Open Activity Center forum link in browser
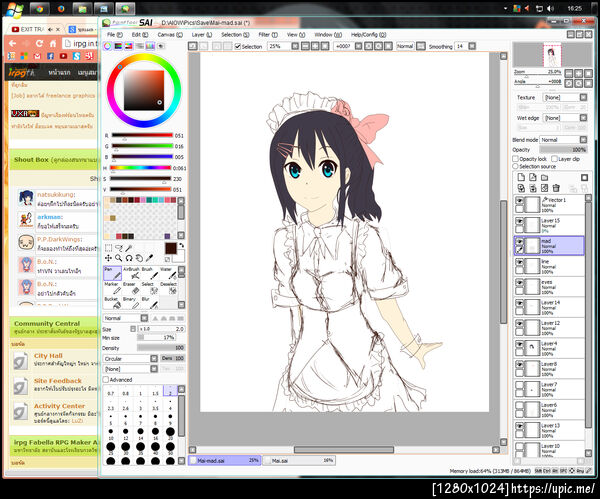This screenshot has height=499, width=600. click(59, 406)
